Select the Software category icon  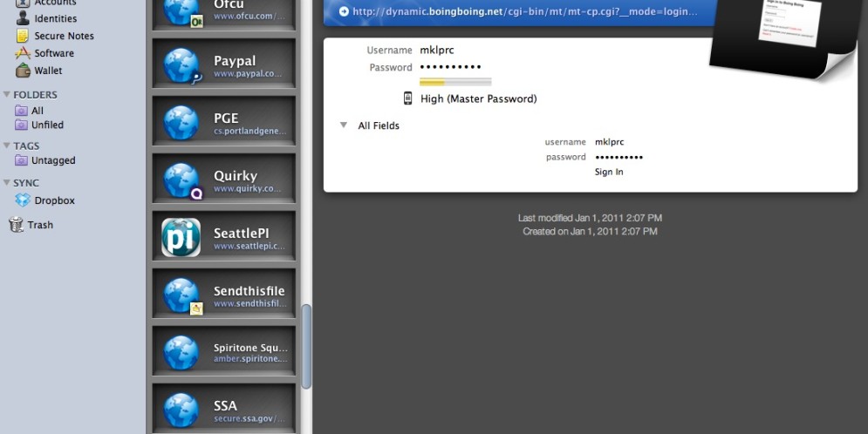[x=22, y=53]
